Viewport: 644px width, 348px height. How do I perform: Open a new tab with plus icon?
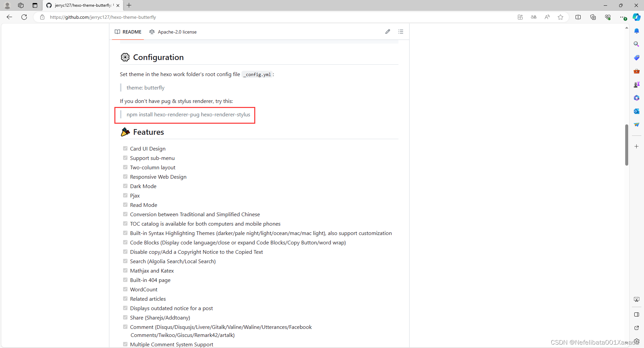pos(129,5)
